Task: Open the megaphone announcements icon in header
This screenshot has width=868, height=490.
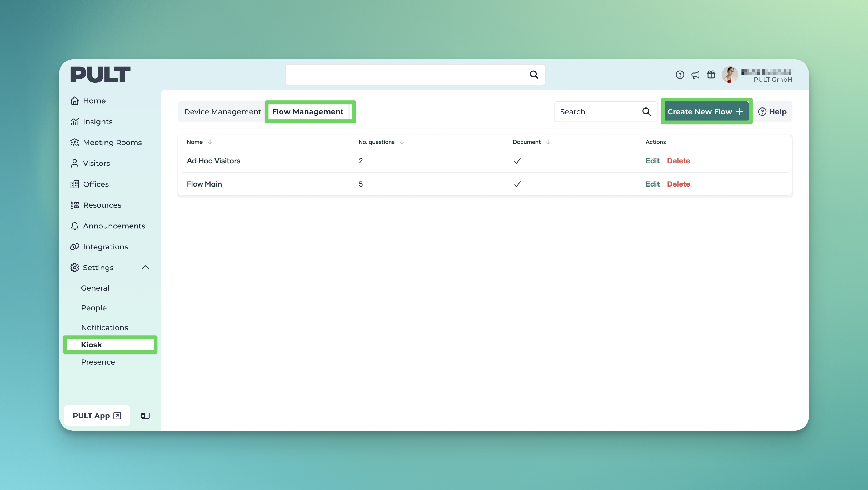Action: (x=695, y=75)
